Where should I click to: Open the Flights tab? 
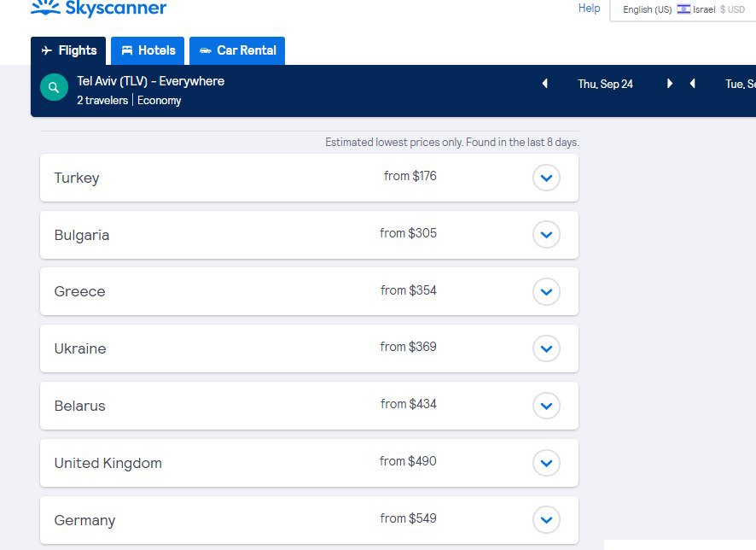coord(68,50)
